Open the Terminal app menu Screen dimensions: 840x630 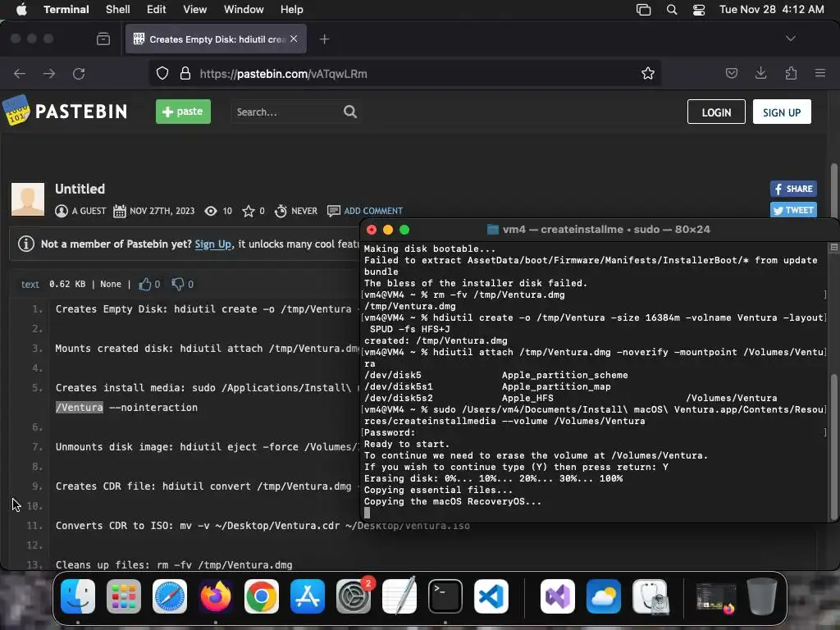click(66, 10)
